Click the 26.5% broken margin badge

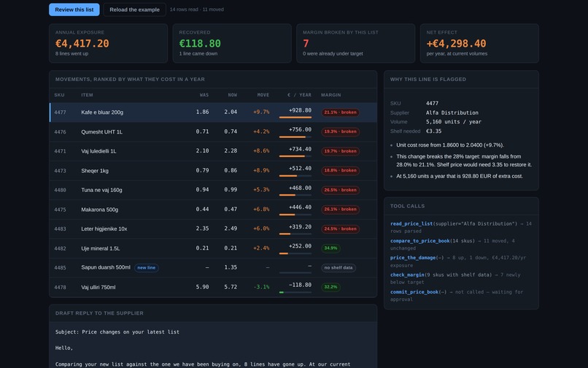click(x=340, y=190)
